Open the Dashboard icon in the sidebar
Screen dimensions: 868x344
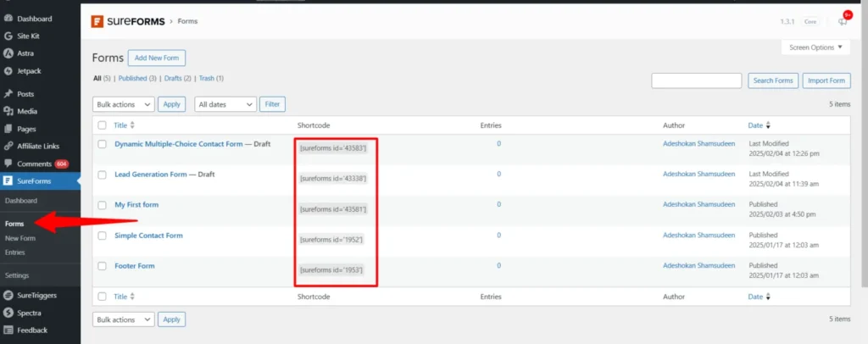coord(8,19)
